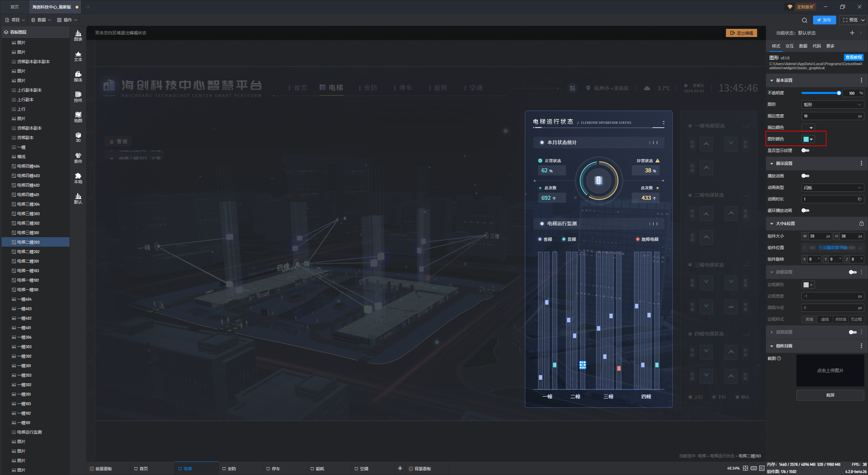Toggle 是否显示纹理 switch
Screen dimensions: 868x475
coord(805,150)
